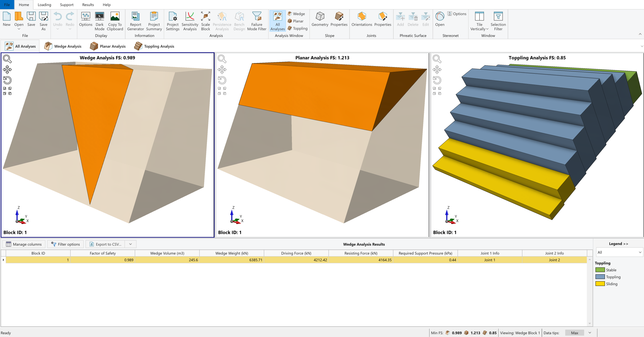Open the Project Summary
The image size is (644, 337).
pos(154,21)
